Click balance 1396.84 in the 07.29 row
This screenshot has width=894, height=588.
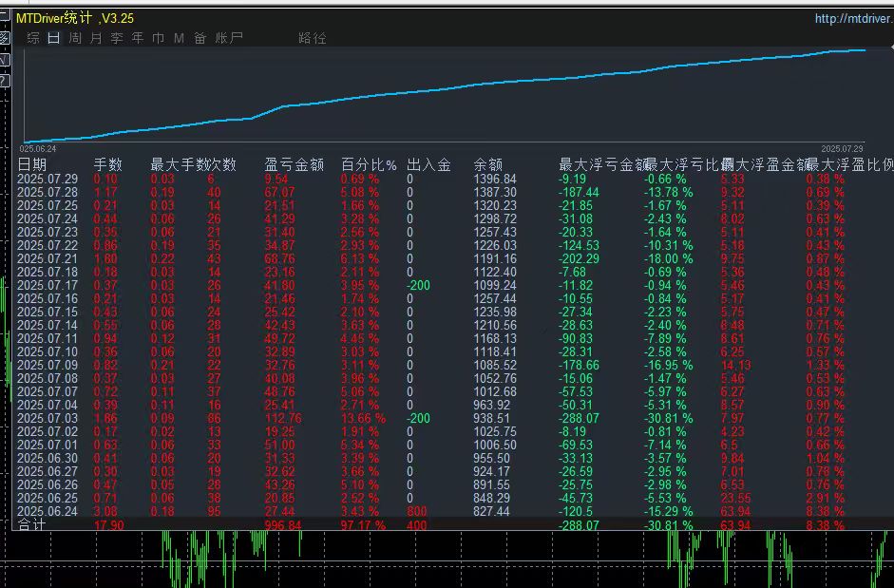(x=495, y=180)
